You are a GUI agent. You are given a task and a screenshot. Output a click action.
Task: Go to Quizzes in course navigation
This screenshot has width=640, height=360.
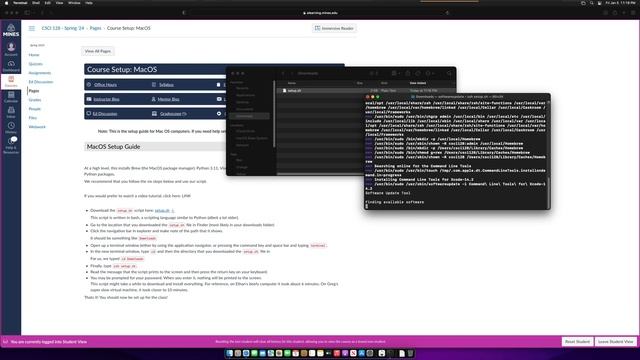[x=35, y=64]
